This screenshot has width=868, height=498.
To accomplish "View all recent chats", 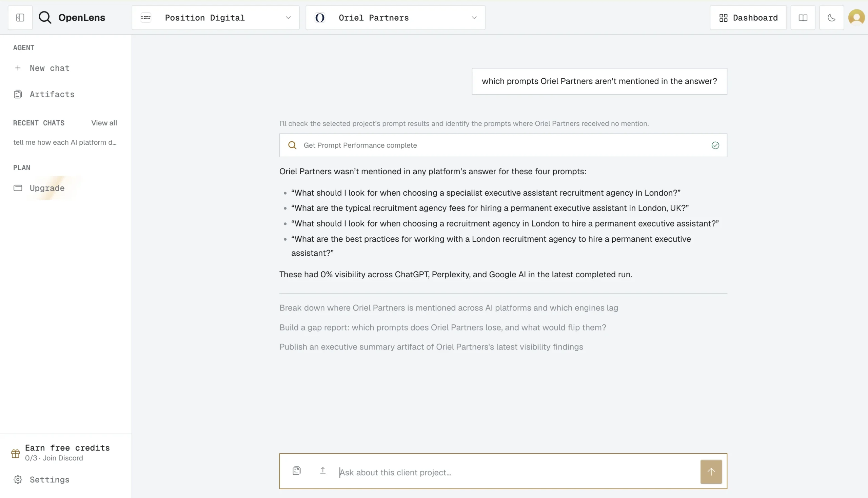I will [104, 123].
